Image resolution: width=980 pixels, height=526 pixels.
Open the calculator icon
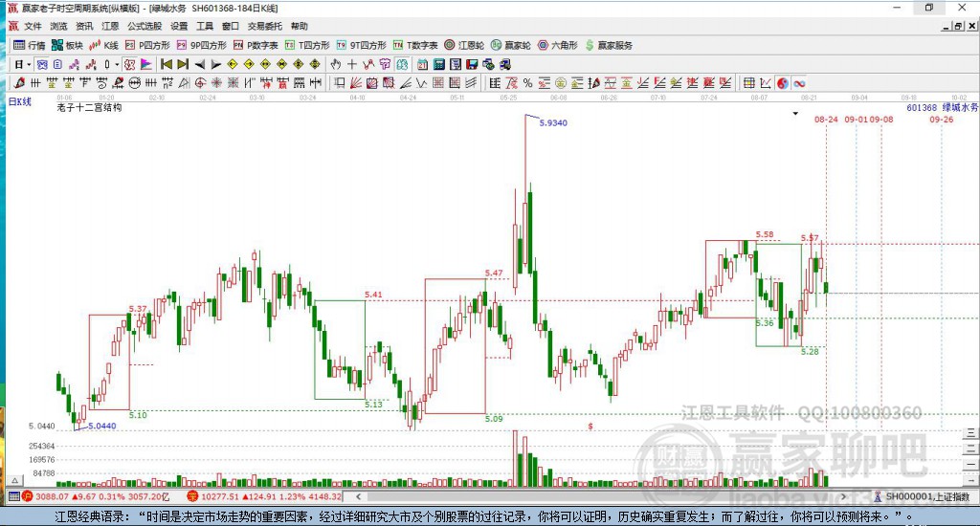pyautogui.click(x=438, y=64)
